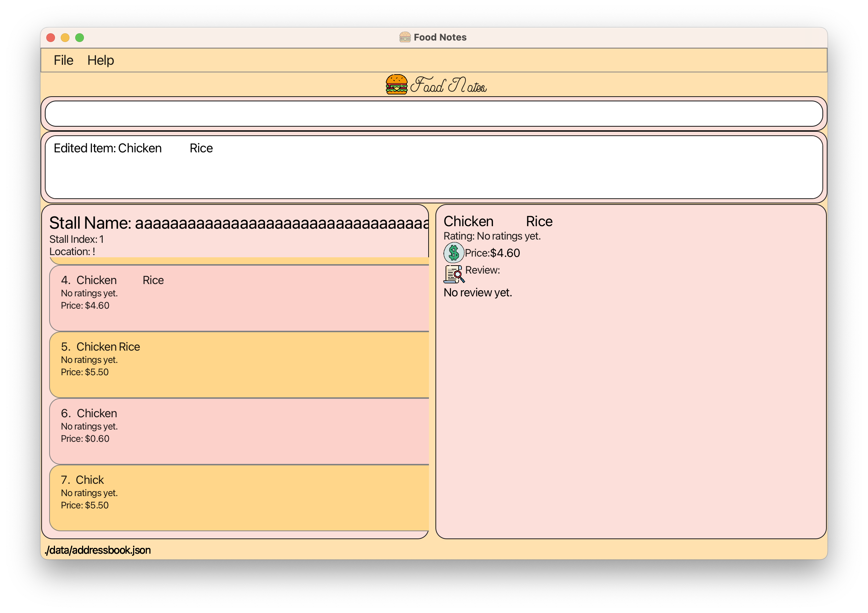Open the Help menu

[100, 60]
